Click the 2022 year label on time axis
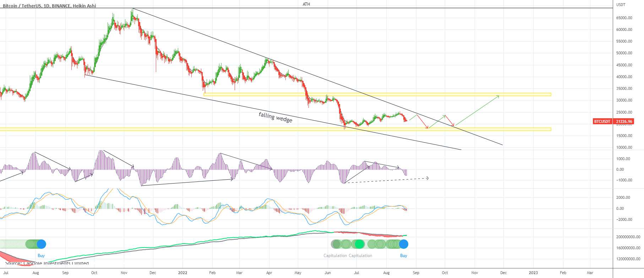Viewport: 644px width, 278px height. tap(182, 273)
